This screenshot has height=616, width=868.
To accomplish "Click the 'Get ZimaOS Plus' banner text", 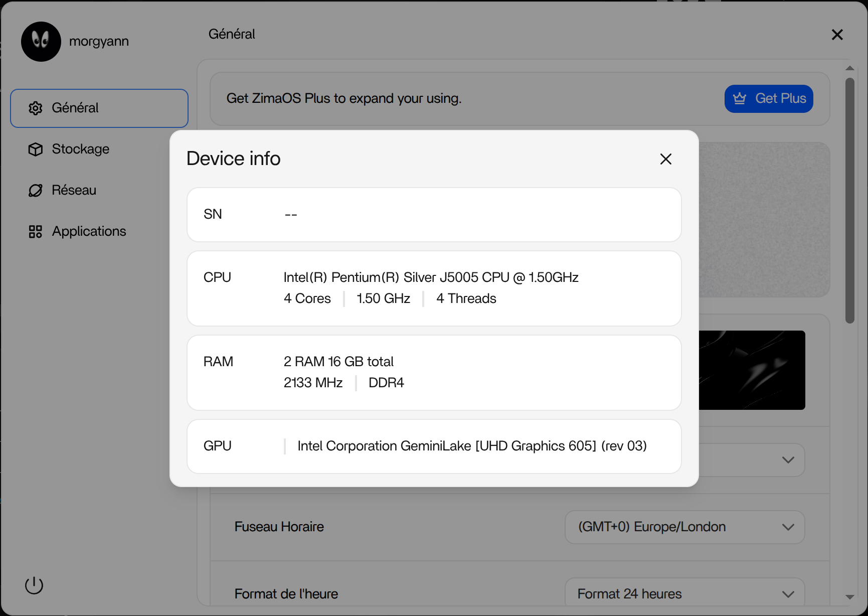I will (343, 98).
